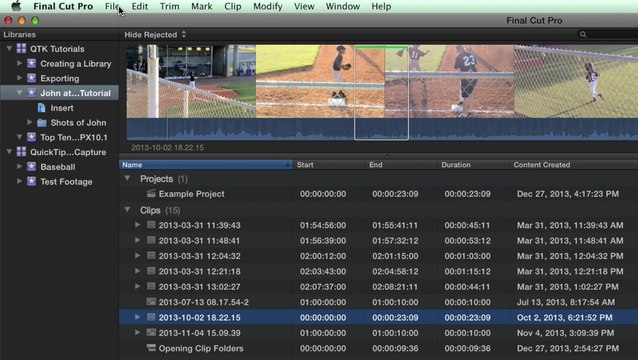Sort by the Content Created column header
This screenshot has height=360, width=638.
tap(574, 165)
